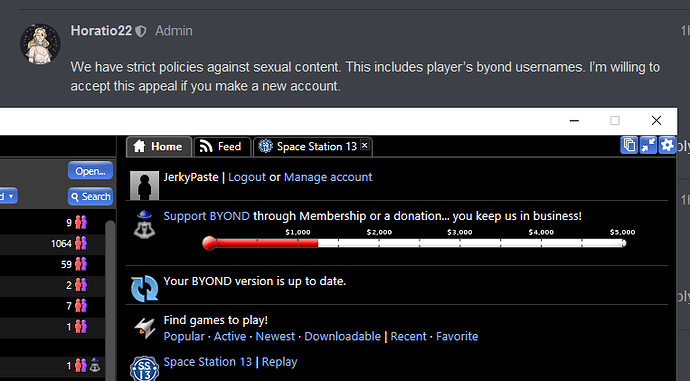Select the Home tab
Image resolution: width=690 pixels, height=381 pixels.
159,147
